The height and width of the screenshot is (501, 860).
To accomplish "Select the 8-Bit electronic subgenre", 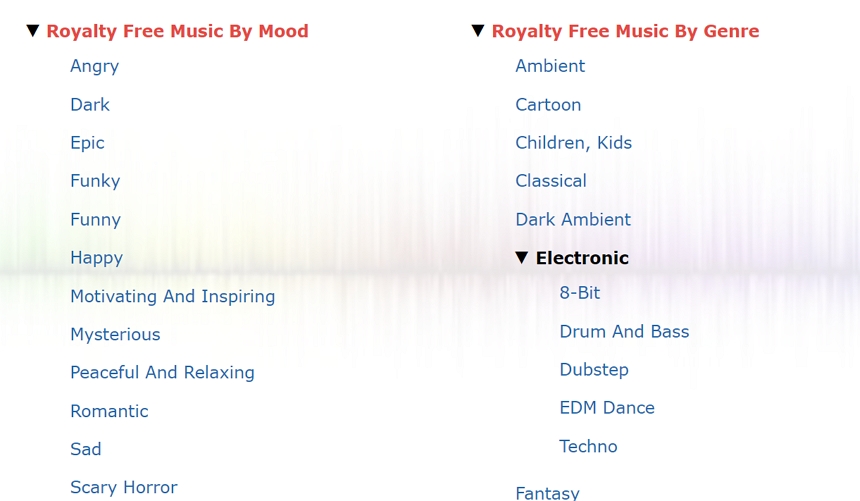I will tap(580, 293).
